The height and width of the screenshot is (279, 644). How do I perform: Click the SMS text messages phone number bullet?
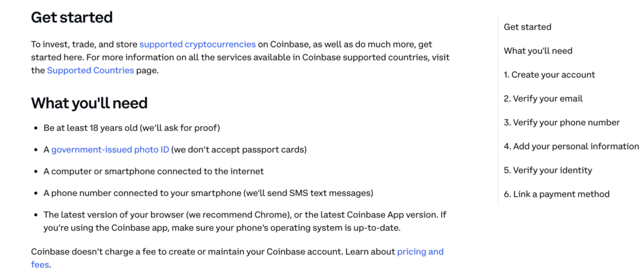pyautogui.click(x=208, y=193)
